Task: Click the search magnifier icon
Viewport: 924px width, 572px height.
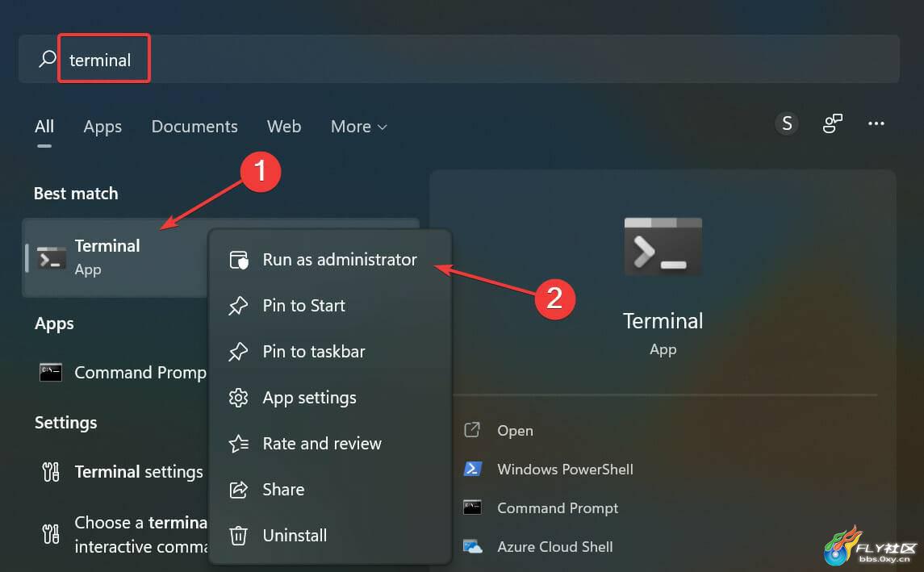Action: [x=47, y=59]
